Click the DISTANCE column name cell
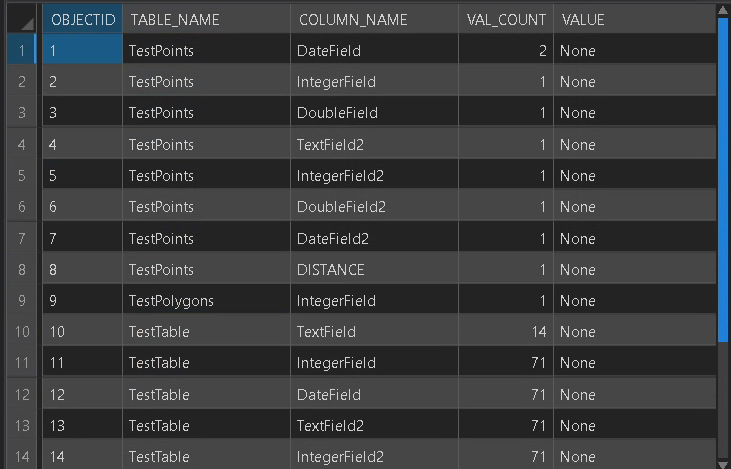 click(331, 269)
